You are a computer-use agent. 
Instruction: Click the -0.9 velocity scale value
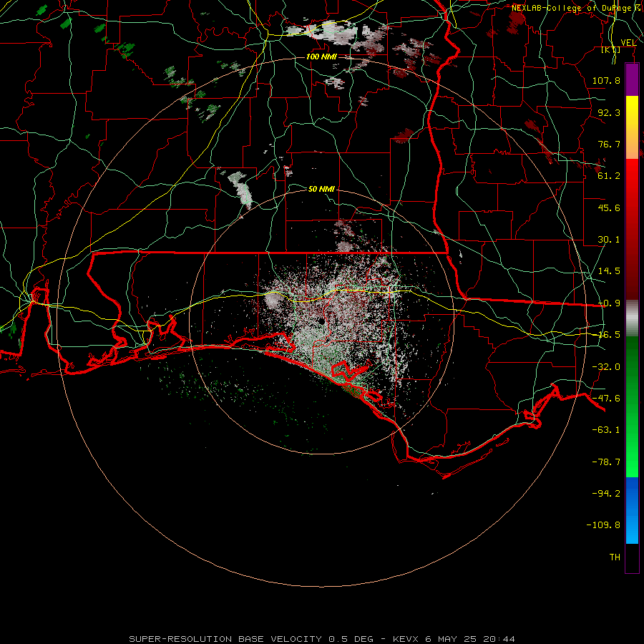pos(609,303)
